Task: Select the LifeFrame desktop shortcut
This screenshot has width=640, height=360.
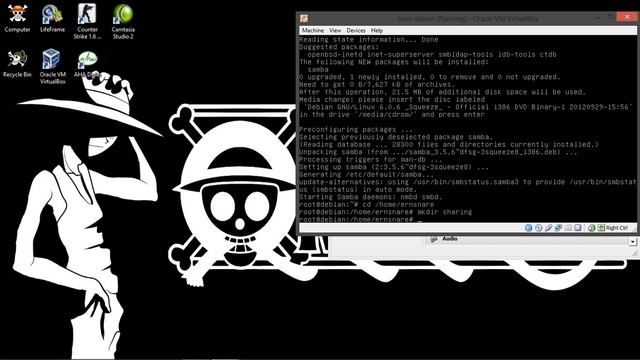Action: [52, 17]
